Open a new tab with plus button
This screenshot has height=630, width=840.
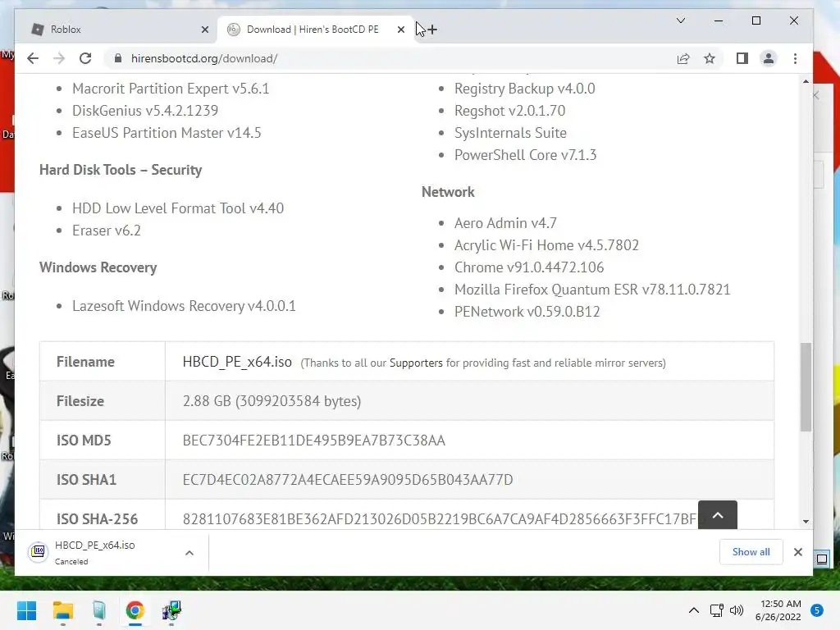click(432, 30)
